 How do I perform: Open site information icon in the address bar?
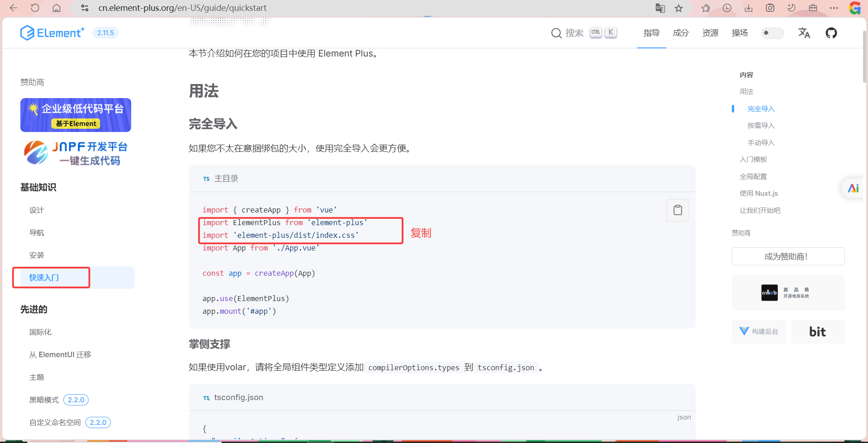pos(85,8)
